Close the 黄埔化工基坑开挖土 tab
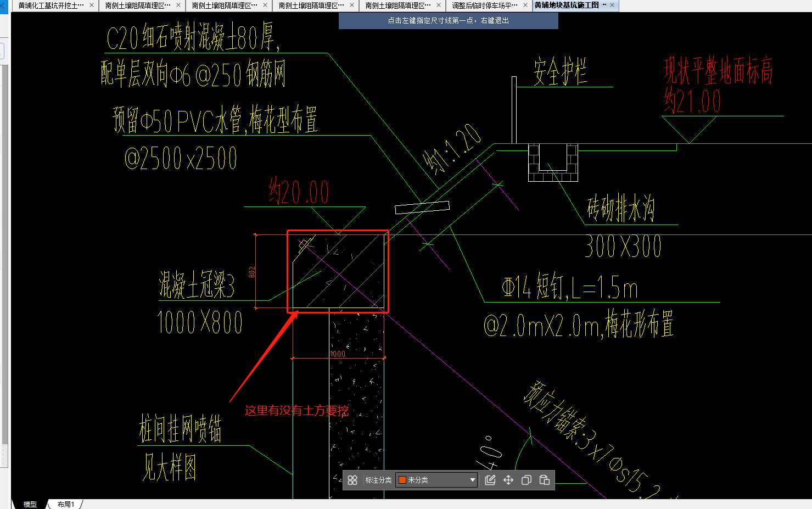Image resolution: width=812 pixels, height=509 pixels. pos(92,5)
